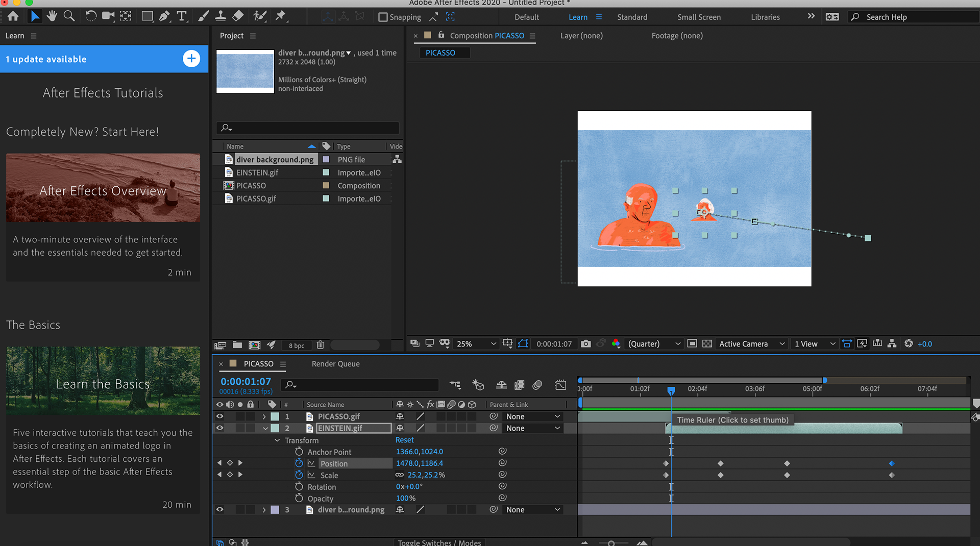The image size is (980, 546).
Task: Select the Horizontal Type tool
Action: click(182, 16)
